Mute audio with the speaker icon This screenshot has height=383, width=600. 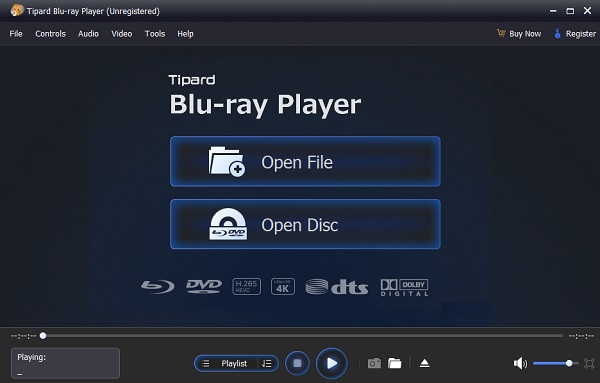pyautogui.click(x=520, y=363)
